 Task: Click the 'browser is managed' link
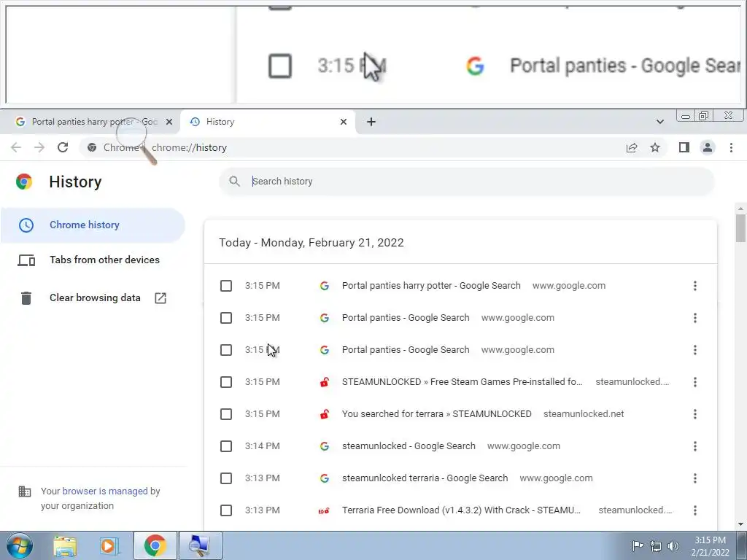click(x=105, y=491)
